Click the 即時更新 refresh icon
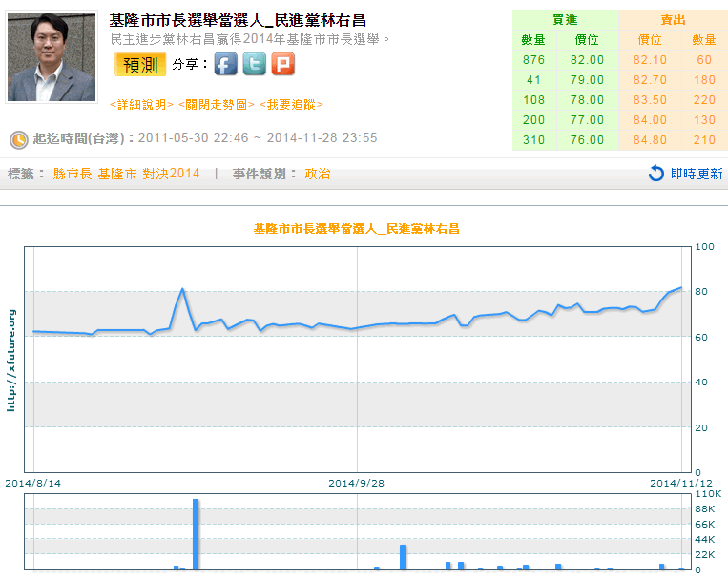The width and height of the screenshot is (728, 580). point(656,174)
